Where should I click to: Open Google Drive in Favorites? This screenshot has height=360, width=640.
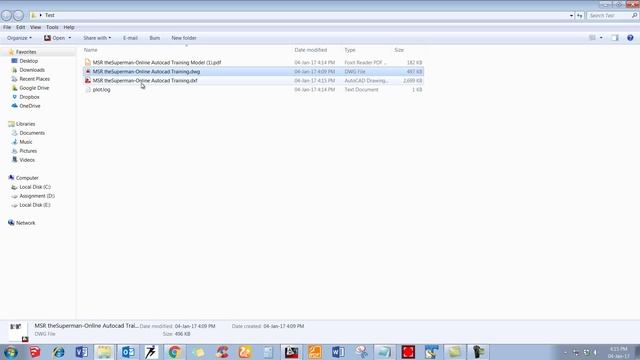(x=34, y=88)
